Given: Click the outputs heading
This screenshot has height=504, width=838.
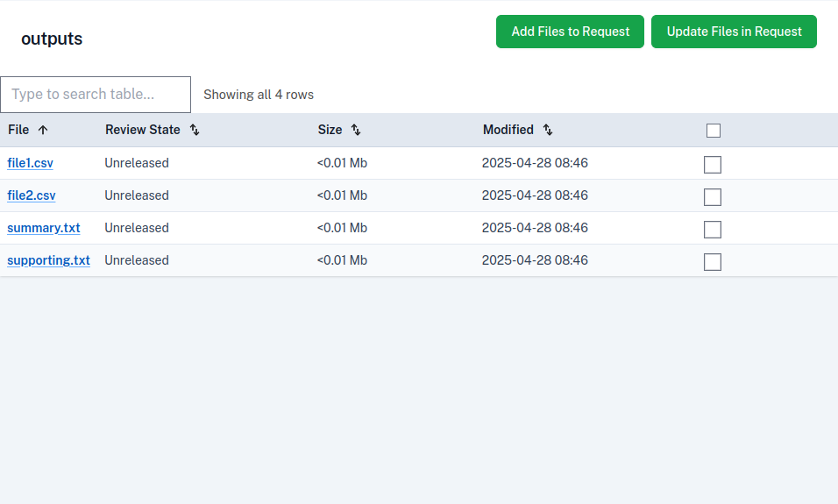Looking at the screenshot, I should (x=52, y=39).
